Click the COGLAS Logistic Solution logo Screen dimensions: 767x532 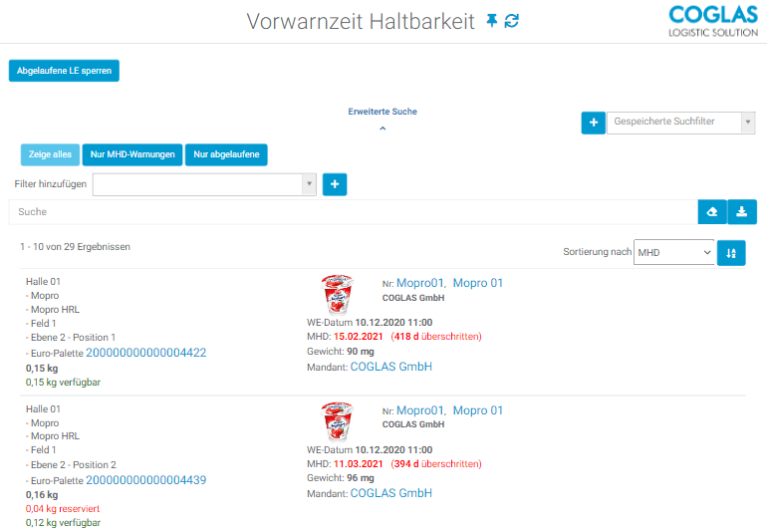712,21
